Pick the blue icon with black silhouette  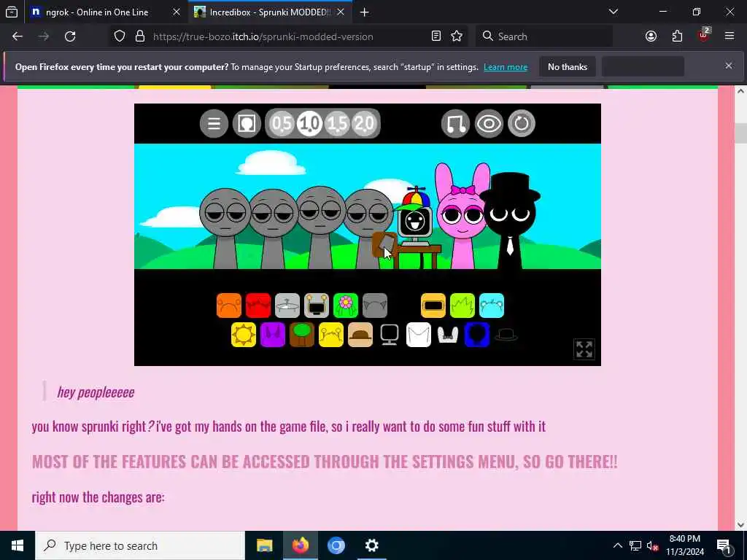(x=477, y=335)
